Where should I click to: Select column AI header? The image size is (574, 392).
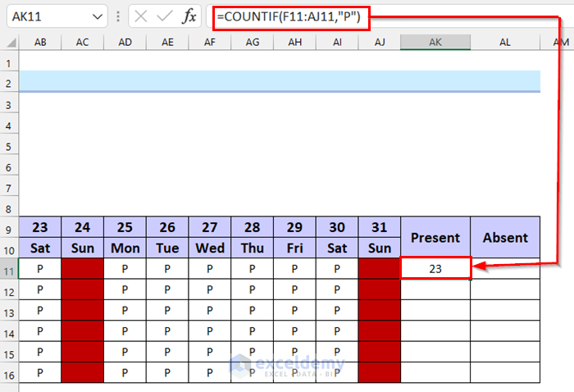(x=337, y=43)
